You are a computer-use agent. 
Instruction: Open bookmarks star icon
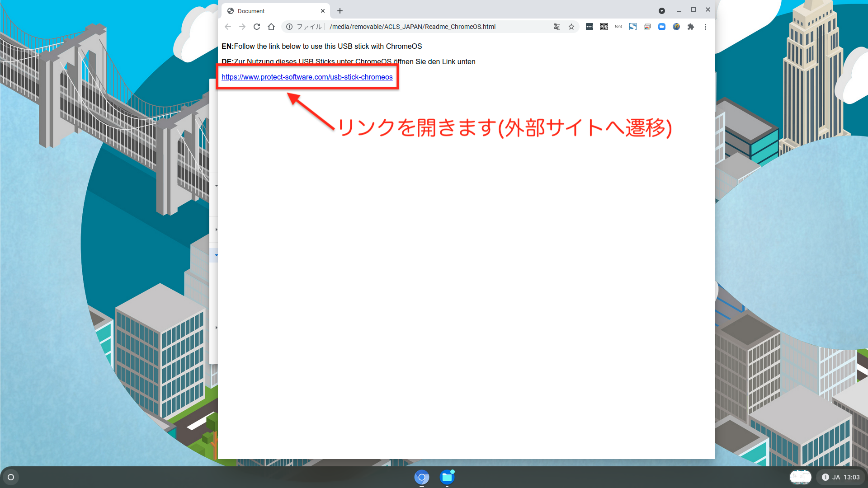570,27
